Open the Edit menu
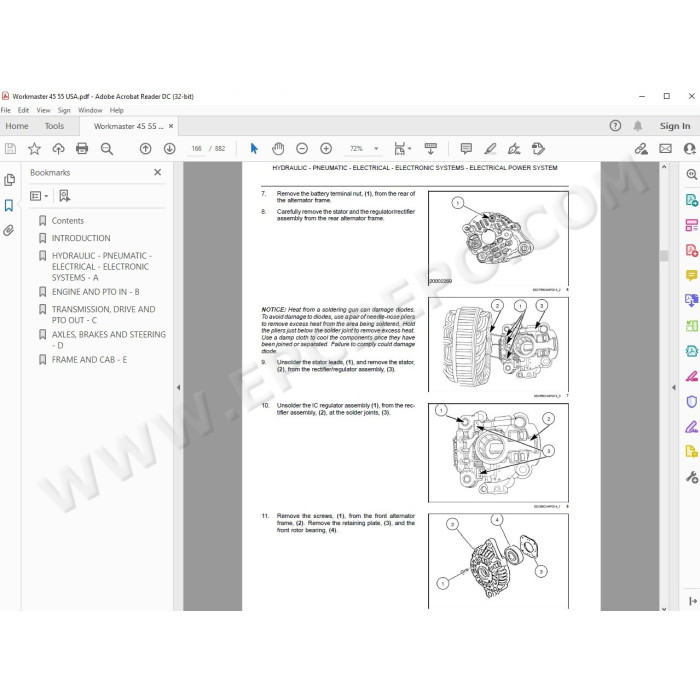The height and width of the screenshot is (700, 700). tap(23, 110)
